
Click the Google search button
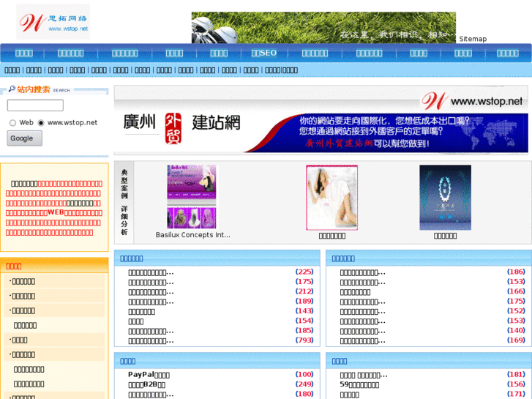(24, 138)
